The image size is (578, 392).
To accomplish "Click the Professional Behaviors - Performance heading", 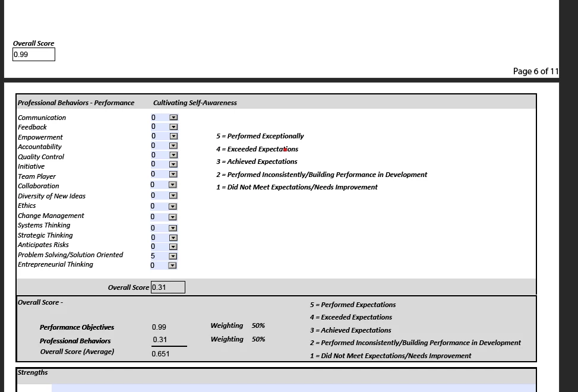I will 76,103.
